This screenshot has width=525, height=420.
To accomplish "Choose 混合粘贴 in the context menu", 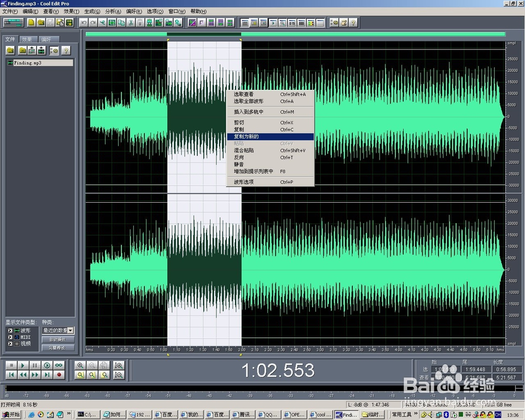I will click(x=270, y=151).
